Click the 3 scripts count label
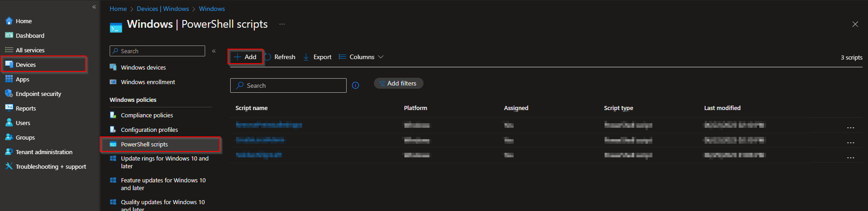Screen dimensions: 868x211 tap(852, 57)
